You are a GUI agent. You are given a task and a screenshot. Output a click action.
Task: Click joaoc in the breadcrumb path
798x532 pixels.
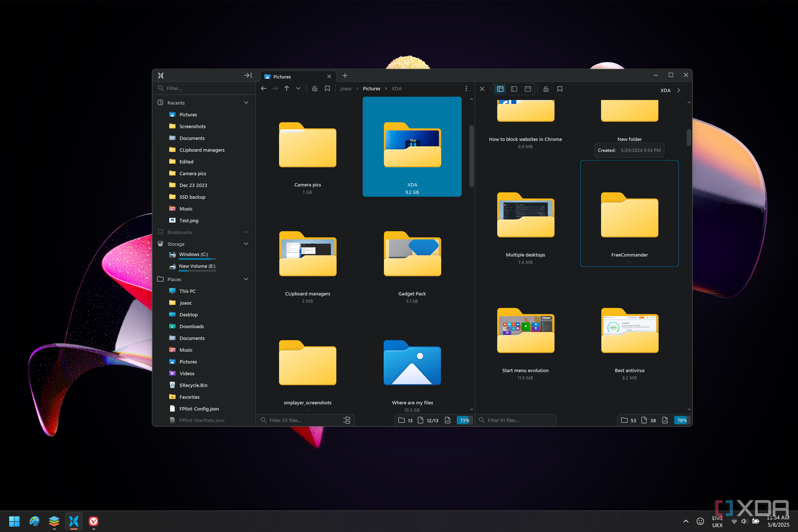point(346,88)
